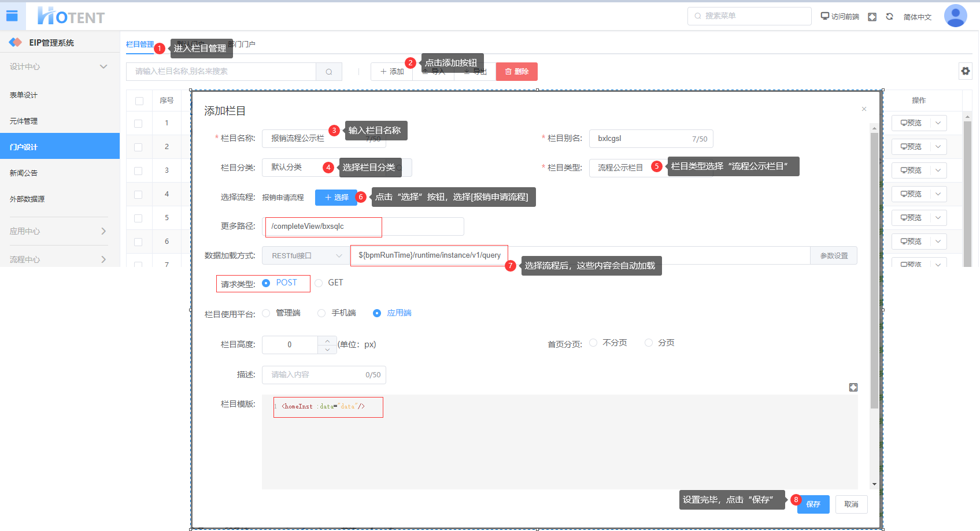
Task: Switch to the 栏目管理 tab
Action: 140,44
